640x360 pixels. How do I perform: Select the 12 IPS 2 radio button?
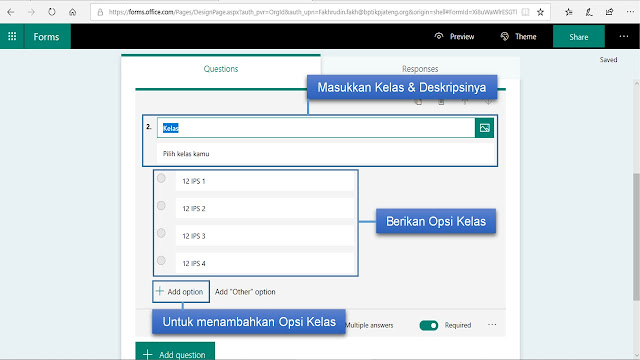click(161, 206)
